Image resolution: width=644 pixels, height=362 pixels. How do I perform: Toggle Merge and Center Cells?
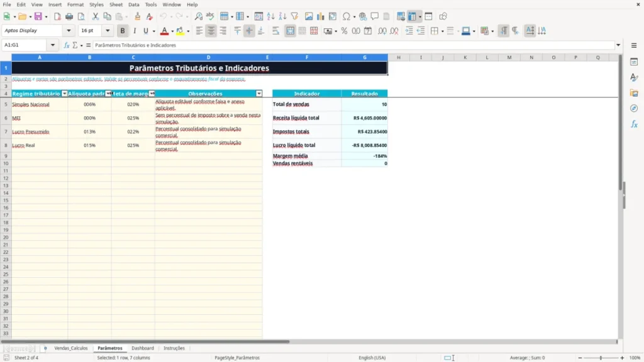(290, 31)
